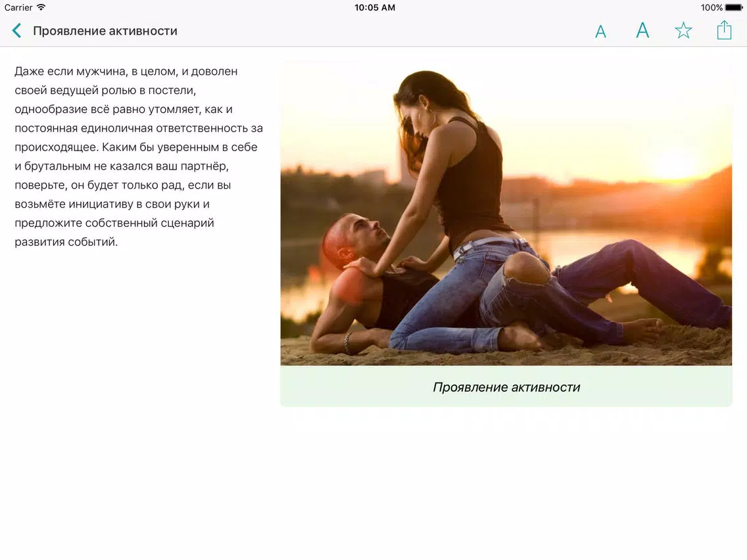Viewport: 747px width, 560px height.
Task: Tap the paragraph starting with 'Даже если мужчина'
Action: click(139, 156)
